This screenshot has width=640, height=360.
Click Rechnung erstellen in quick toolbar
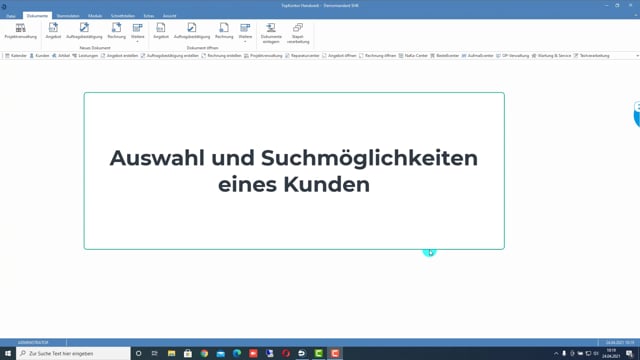click(x=222, y=56)
